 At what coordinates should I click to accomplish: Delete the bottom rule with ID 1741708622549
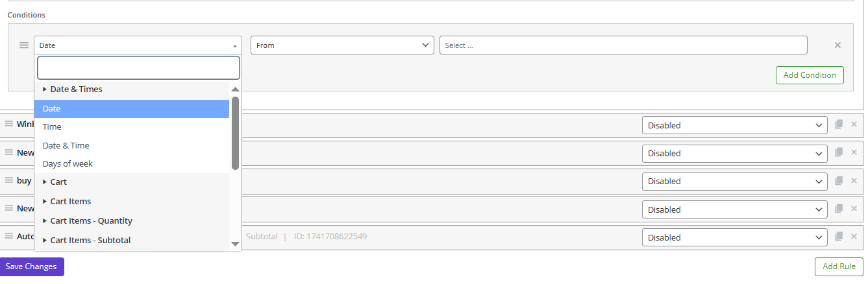point(854,237)
